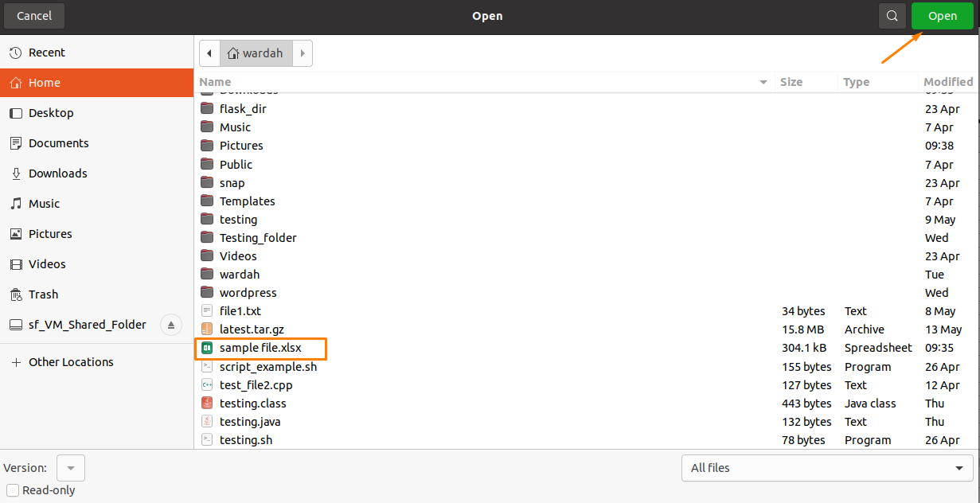Click the 9 May modified date
This screenshot has width=980, height=503.
point(940,220)
